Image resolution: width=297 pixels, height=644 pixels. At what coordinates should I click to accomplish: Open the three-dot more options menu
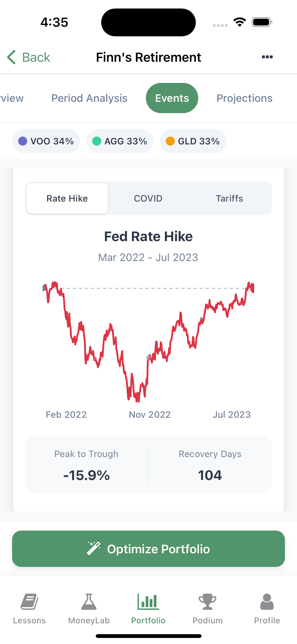click(267, 57)
